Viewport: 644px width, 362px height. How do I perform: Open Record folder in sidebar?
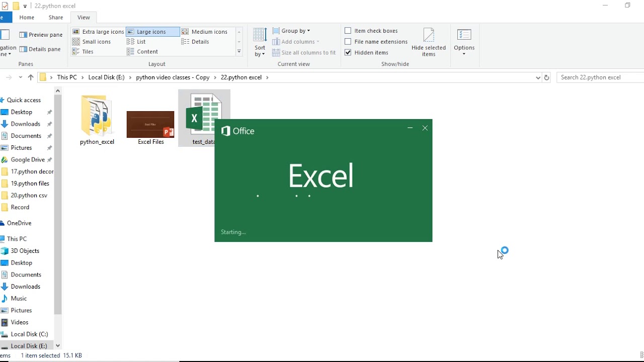click(20, 207)
